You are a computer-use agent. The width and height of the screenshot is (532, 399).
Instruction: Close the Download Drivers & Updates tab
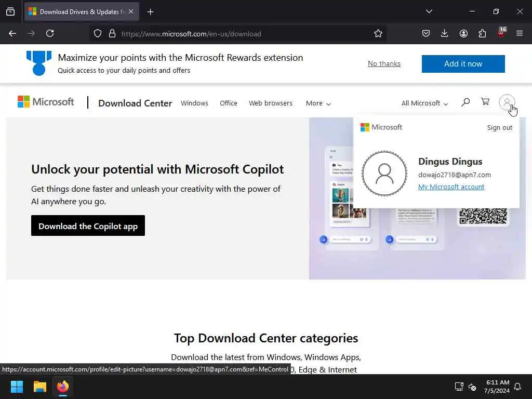(131, 12)
